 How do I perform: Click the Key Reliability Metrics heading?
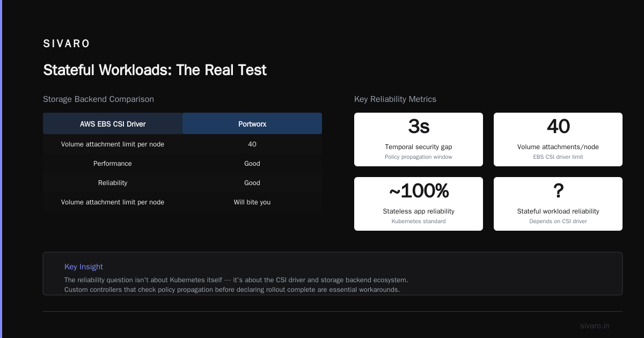coord(395,99)
